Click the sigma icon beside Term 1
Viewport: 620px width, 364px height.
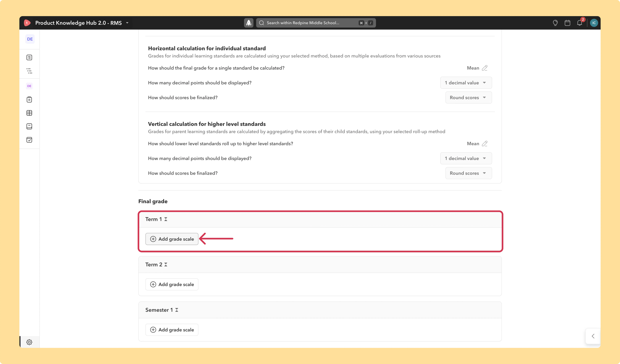pos(166,219)
